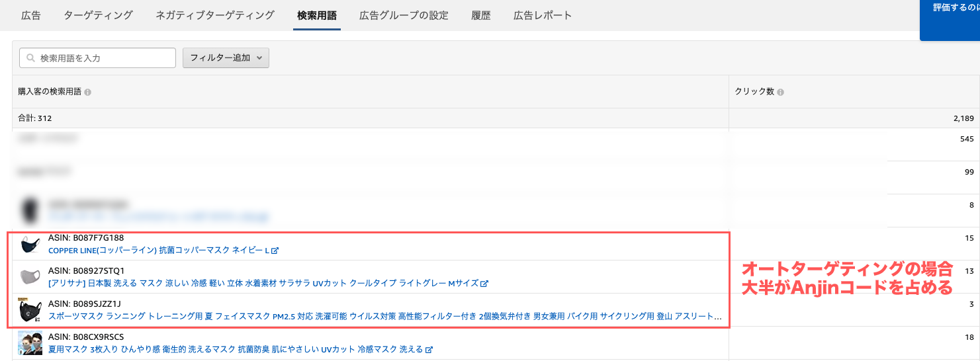Click the 99 clicks value
The height and width of the screenshot is (361, 980).
tap(969, 172)
